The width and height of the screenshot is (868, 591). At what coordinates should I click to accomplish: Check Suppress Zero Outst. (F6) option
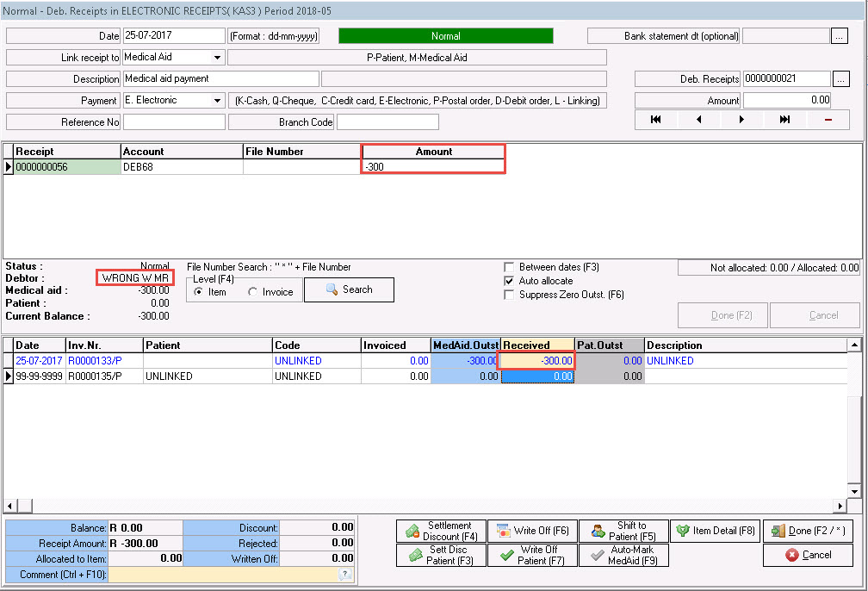click(x=510, y=295)
